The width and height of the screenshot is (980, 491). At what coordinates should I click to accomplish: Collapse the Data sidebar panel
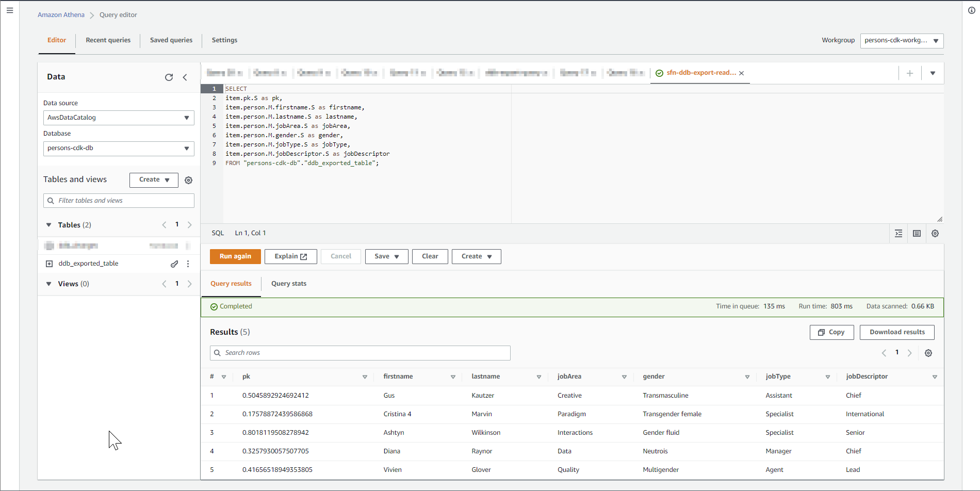pos(185,77)
